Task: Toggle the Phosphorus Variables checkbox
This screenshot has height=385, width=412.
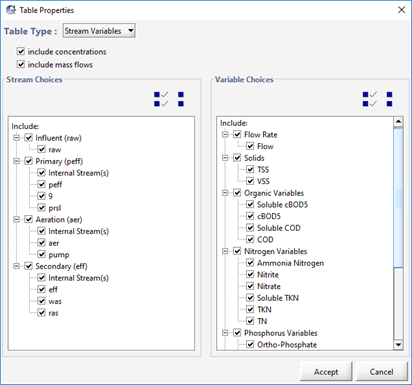Action: coord(237,333)
